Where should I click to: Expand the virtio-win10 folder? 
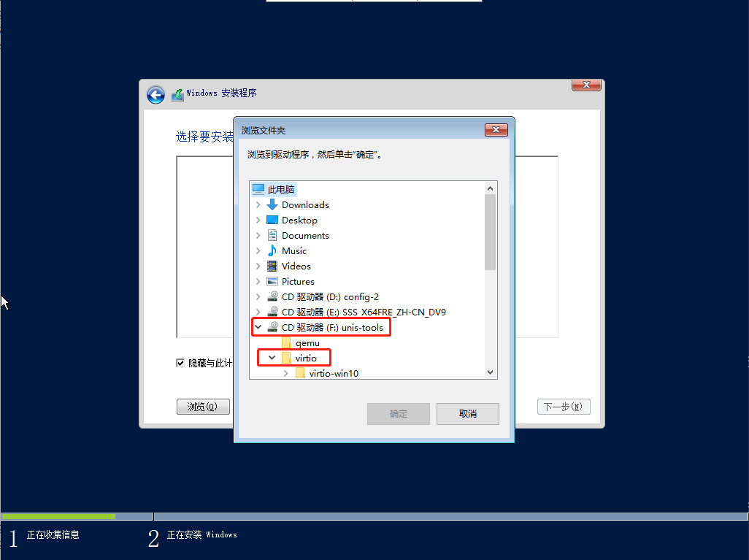285,373
